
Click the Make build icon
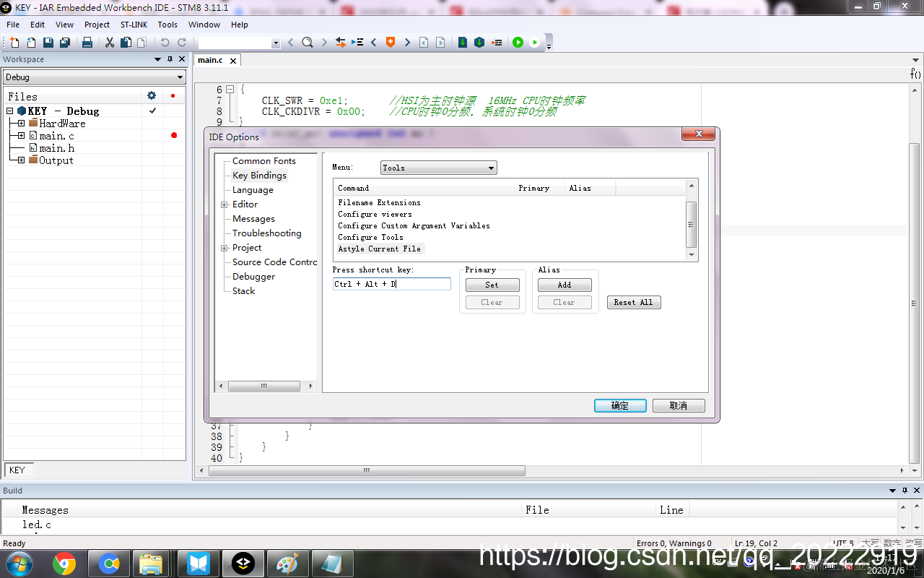(479, 43)
